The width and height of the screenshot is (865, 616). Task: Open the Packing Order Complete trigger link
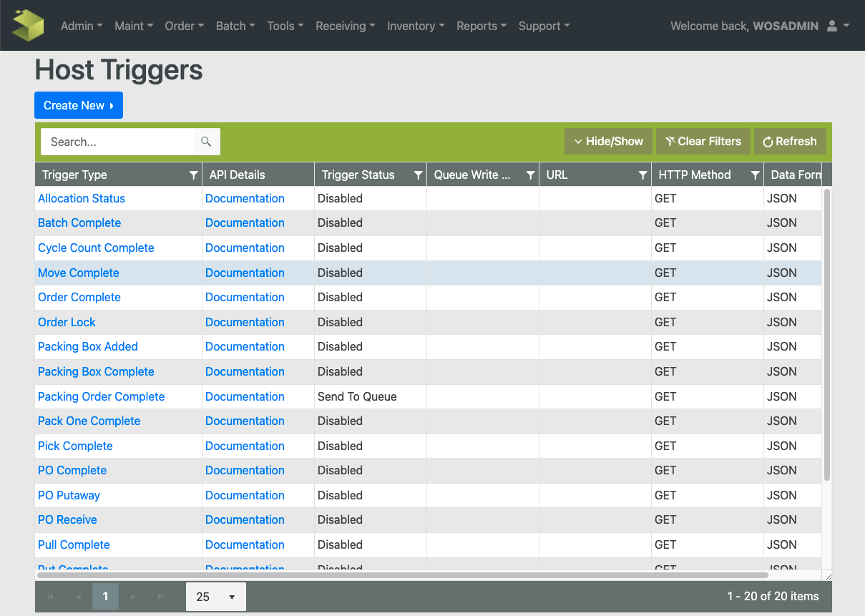point(101,396)
